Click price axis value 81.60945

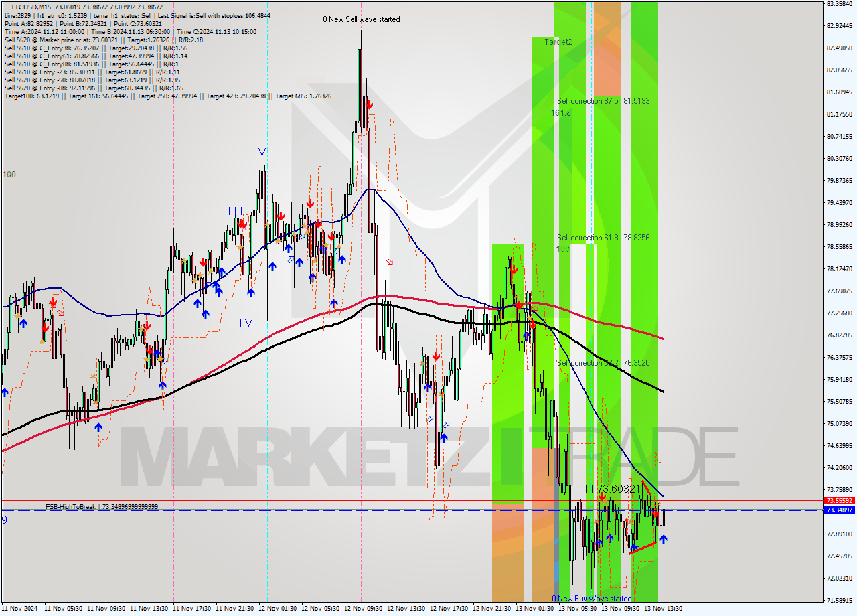840,92
